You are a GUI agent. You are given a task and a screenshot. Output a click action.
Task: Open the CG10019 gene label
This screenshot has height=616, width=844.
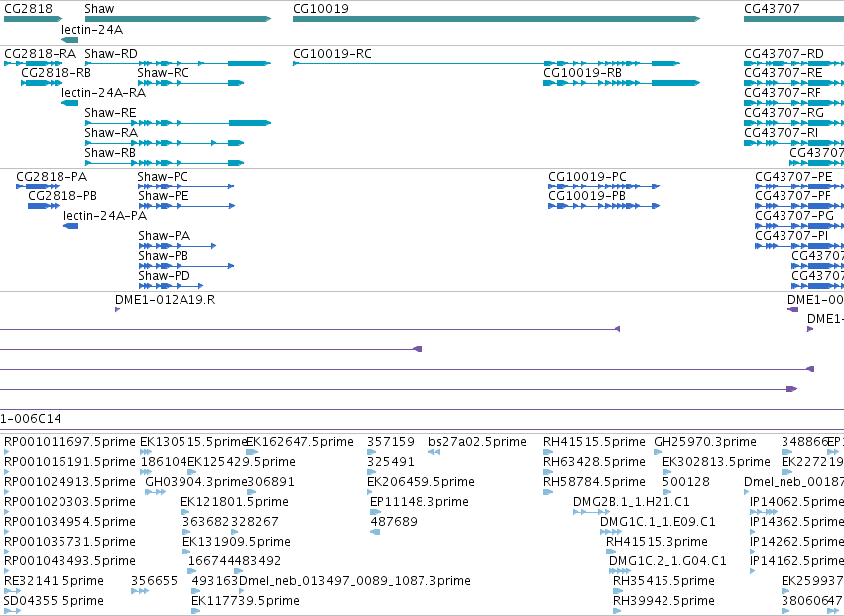click(320, 9)
